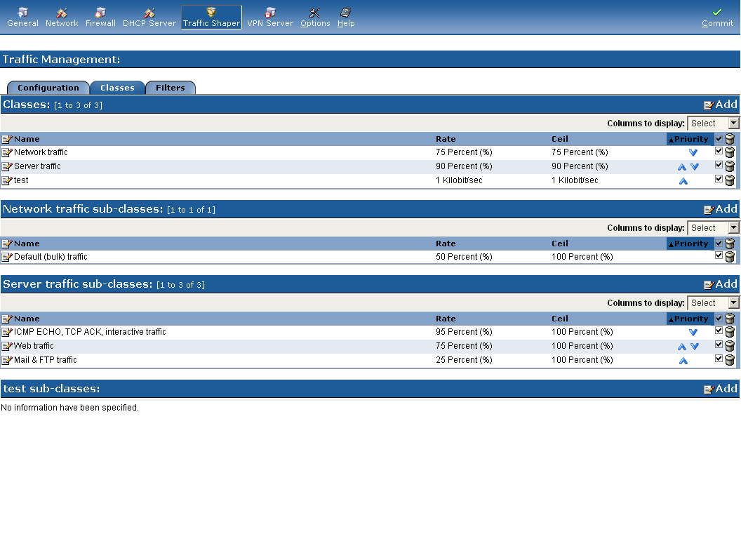Image resolution: width=741 pixels, height=560 pixels.
Task: Commit changes with the green checkmark
Action: [717, 13]
